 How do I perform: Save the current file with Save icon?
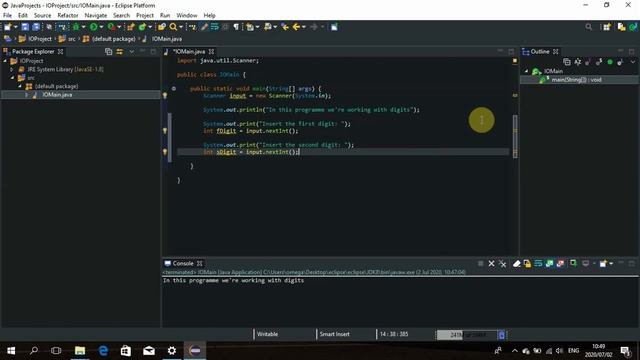pyautogui.click(x=25, y=27)
